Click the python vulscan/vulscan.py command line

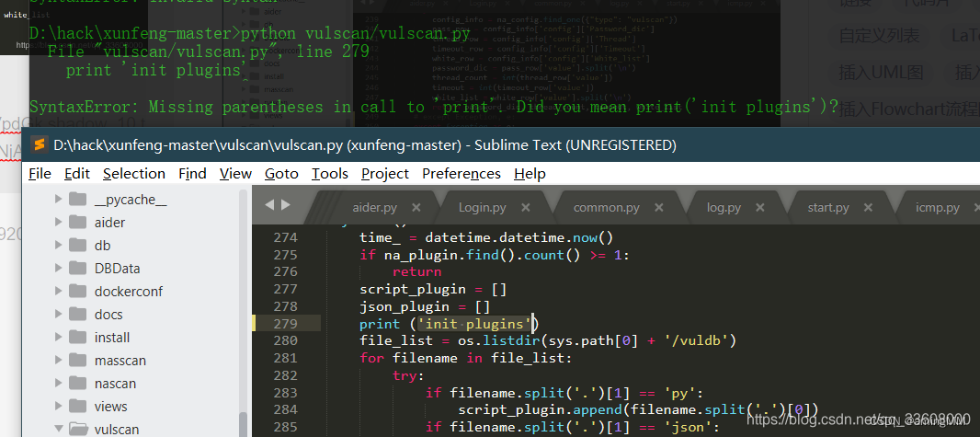coord(249,32)
